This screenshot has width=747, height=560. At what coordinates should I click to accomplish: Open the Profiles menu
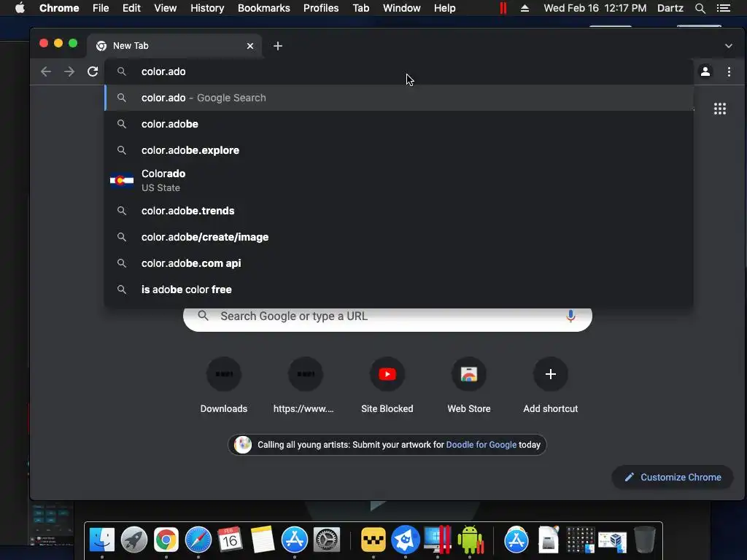[x=321, y=8]
